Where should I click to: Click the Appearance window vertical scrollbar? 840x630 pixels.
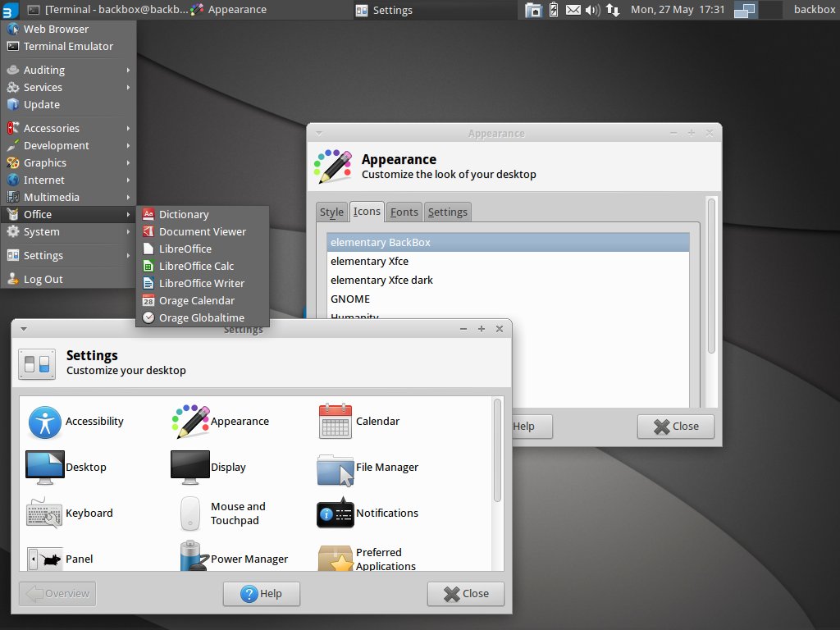coord(711,276)
